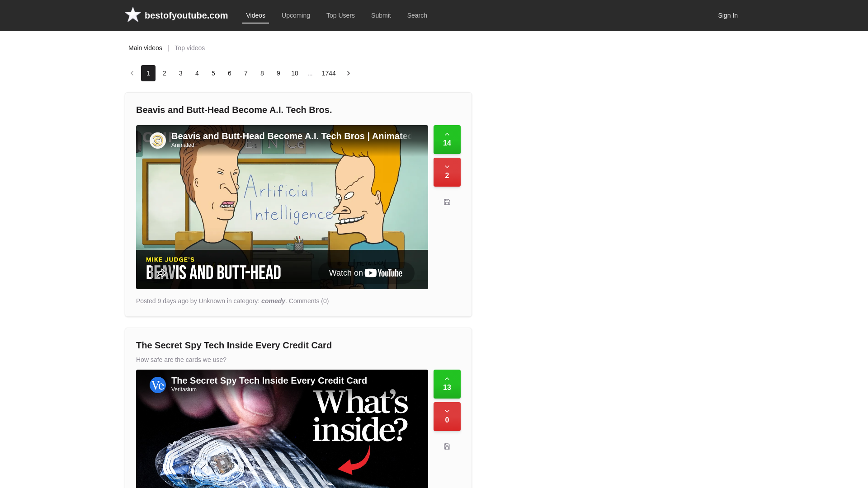Screen dimensions: 868x488
Task: Open the Upcoming tab
Action: point(296,15)
